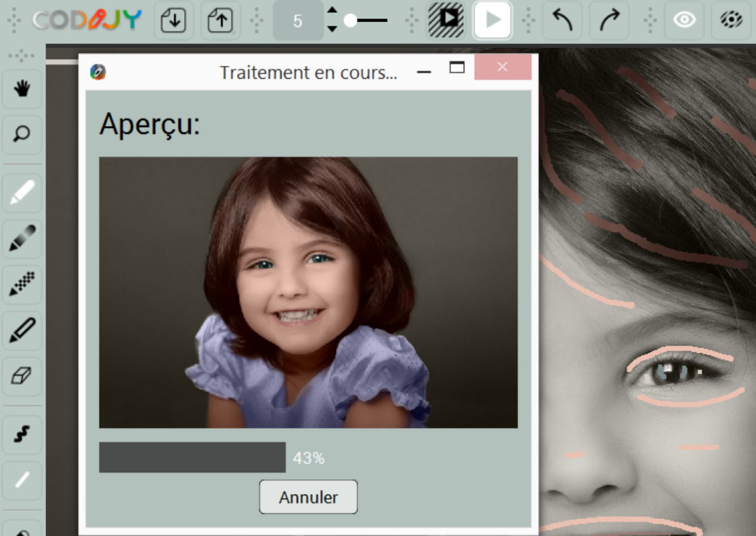Click the CODIJY logo
Image resolution: width=756 pixels, height=536 pixels.
pos(87,20)
